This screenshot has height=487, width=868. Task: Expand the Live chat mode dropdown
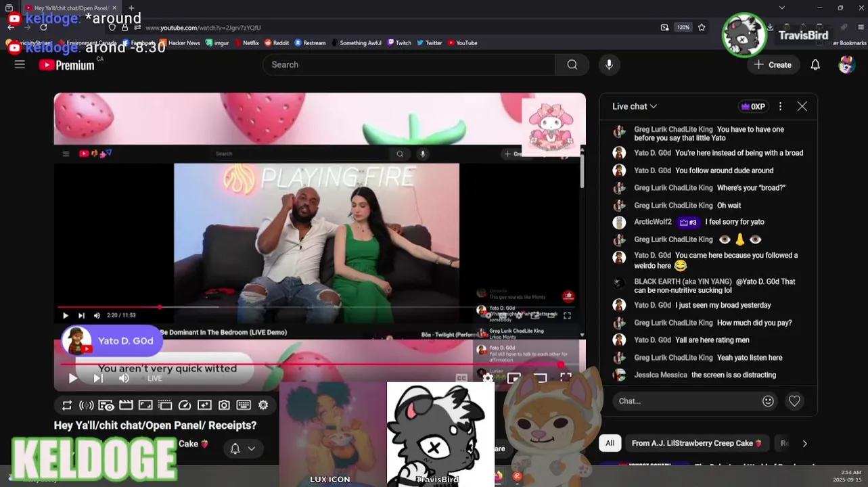click(635, 106)
